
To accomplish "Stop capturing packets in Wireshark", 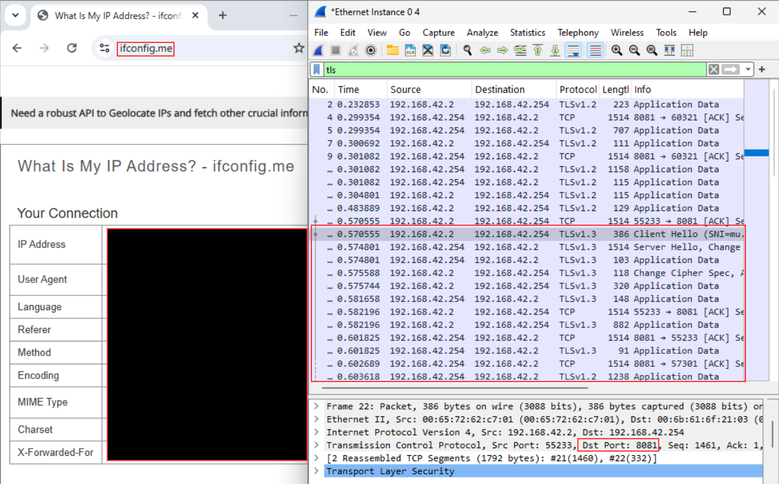I will click(x=336, y=50).
